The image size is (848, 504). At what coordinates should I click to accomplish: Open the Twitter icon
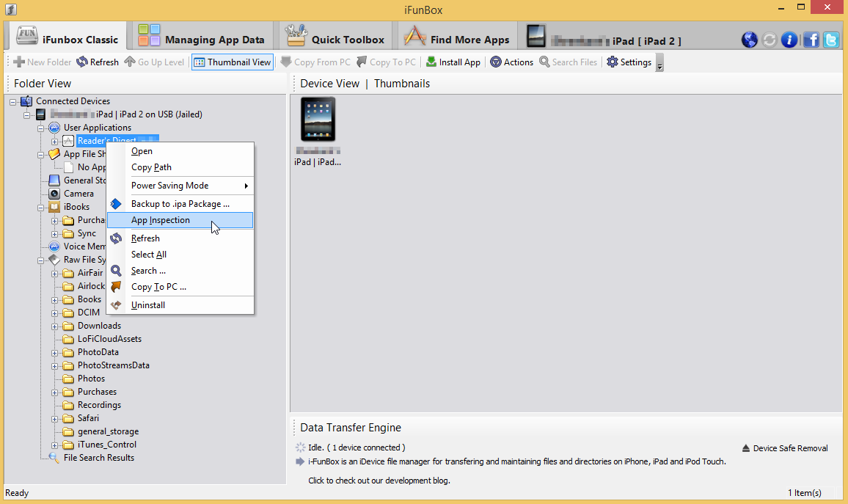[831, 40]
